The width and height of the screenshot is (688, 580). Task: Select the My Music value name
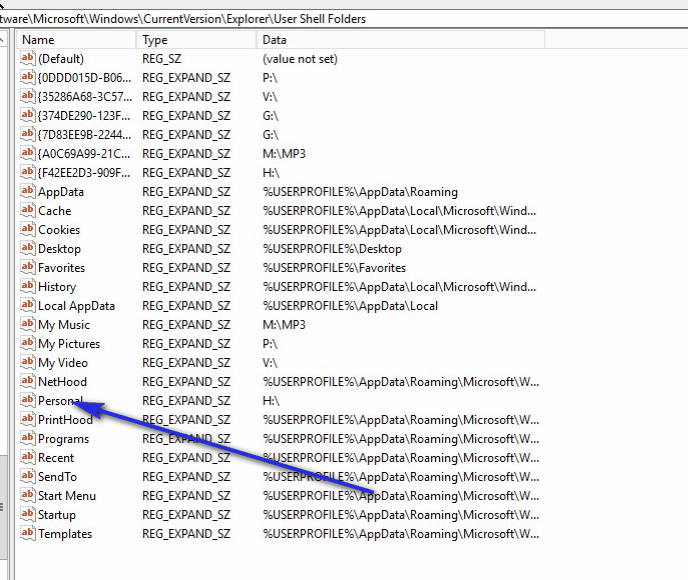tap(64, 325)
